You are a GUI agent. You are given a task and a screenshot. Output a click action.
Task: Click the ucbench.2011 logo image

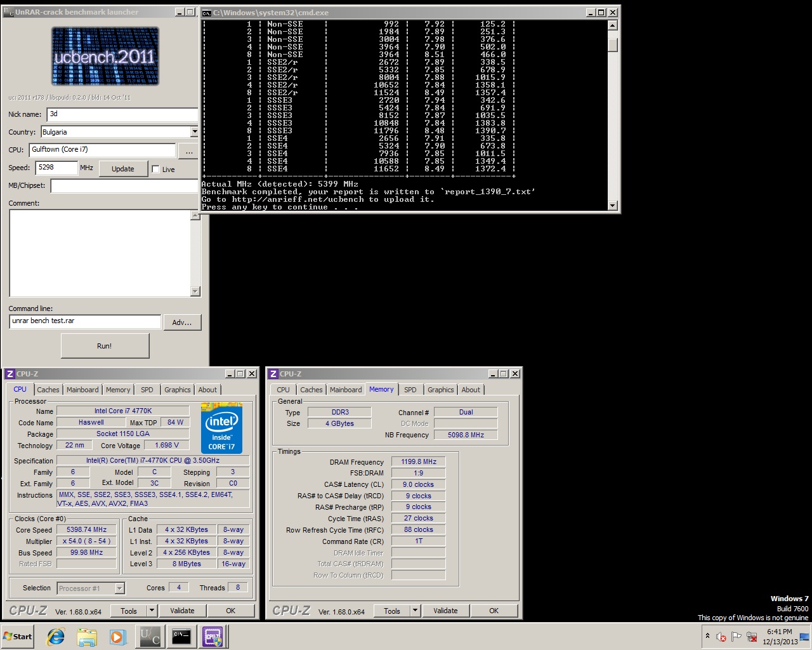(105, 56)
